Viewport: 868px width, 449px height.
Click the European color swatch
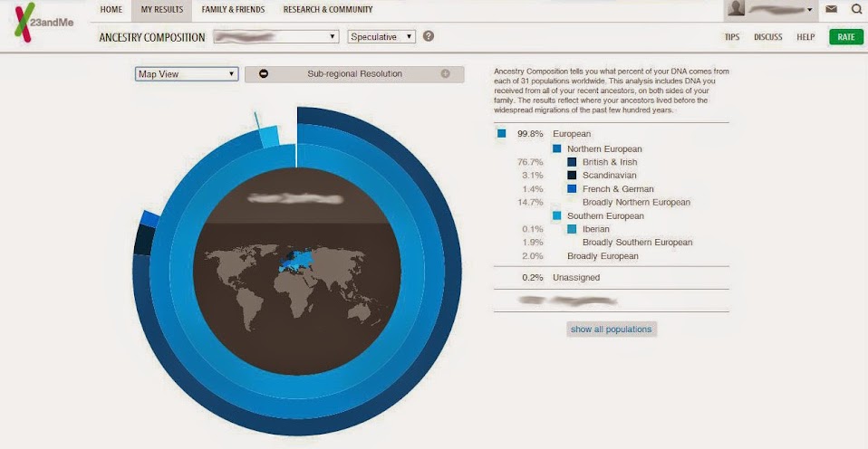tap(502, 133)
